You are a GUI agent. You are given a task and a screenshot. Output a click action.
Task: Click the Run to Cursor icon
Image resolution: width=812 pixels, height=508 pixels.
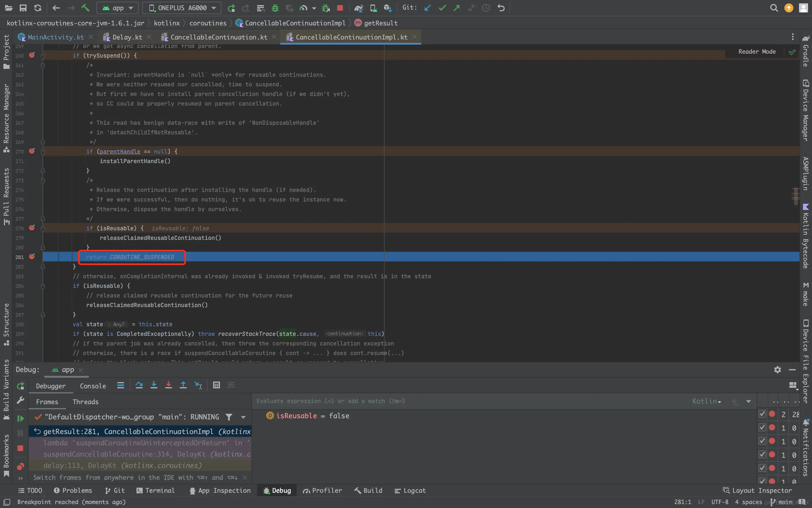click(198, 385)
